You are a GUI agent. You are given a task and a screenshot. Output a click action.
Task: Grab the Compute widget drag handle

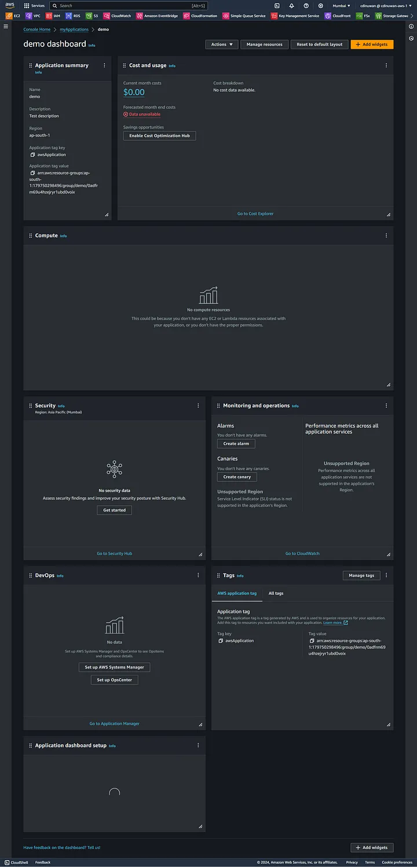[30, 236]
